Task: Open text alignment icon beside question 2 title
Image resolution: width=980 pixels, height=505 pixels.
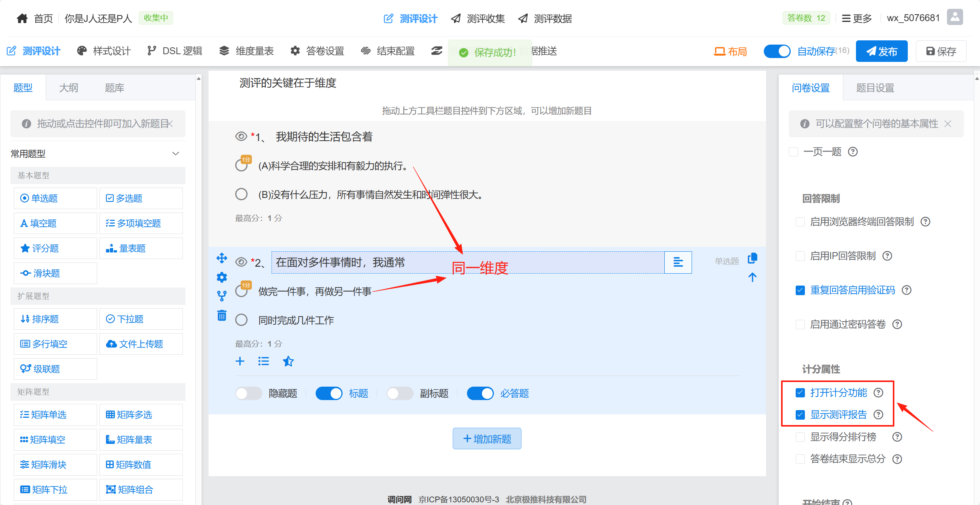Action: click(x=678, y=262)
